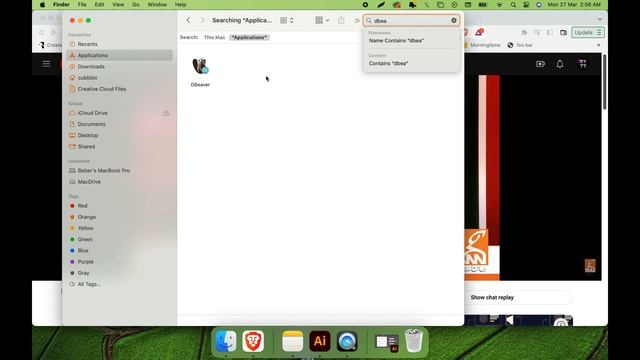Viewport: 640px width, 360px height.
Task: Switch search scope to This Mac
Action: (214, 37)
